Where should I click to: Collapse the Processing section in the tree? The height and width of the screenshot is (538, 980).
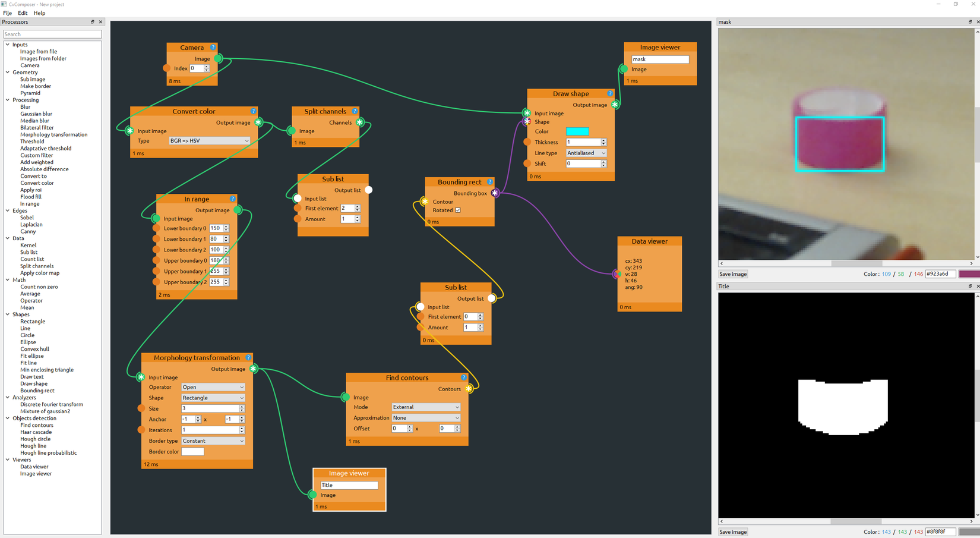pos(7,100)
